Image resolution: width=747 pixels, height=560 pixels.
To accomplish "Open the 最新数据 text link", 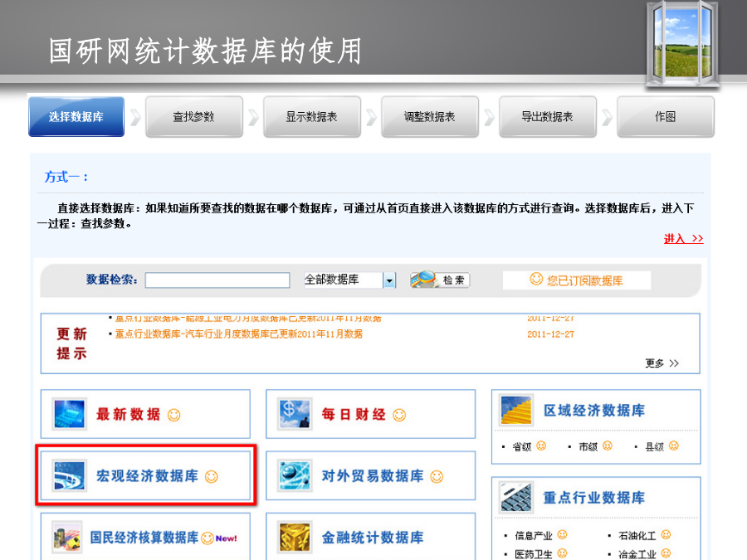I will click(x=128, y=414).
